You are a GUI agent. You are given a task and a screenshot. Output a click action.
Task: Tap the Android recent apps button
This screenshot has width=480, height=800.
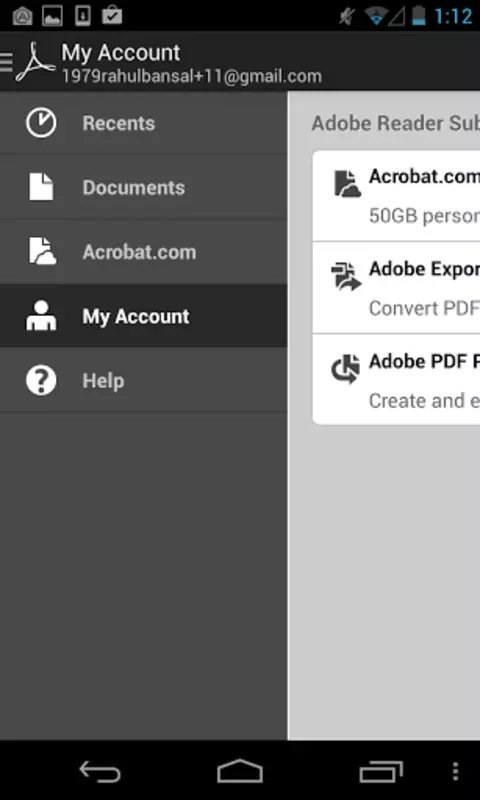pyautogui.click(x=381, y=771)
